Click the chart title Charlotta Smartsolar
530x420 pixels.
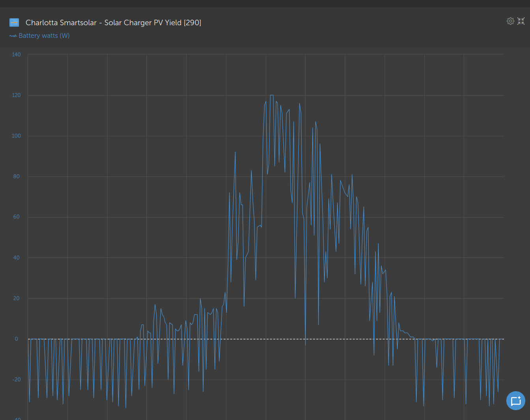coord(113,22)
